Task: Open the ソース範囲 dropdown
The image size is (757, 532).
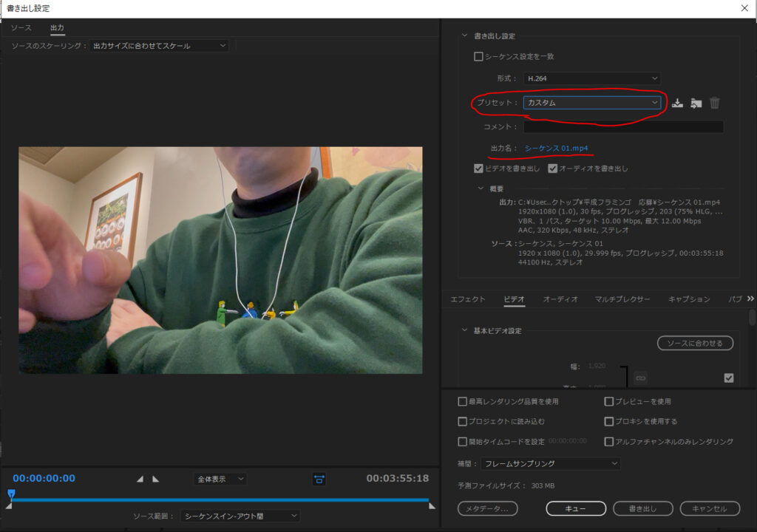Action: [x=240, y=516]
